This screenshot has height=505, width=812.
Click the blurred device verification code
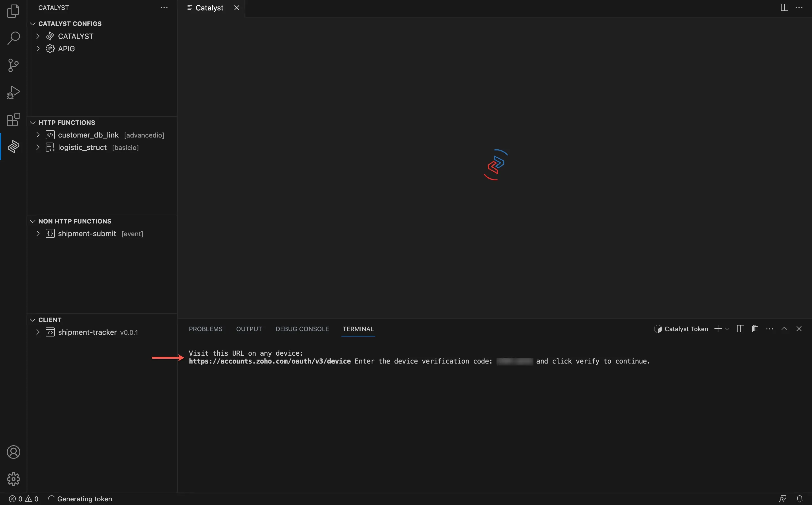[x=515, y=361]
